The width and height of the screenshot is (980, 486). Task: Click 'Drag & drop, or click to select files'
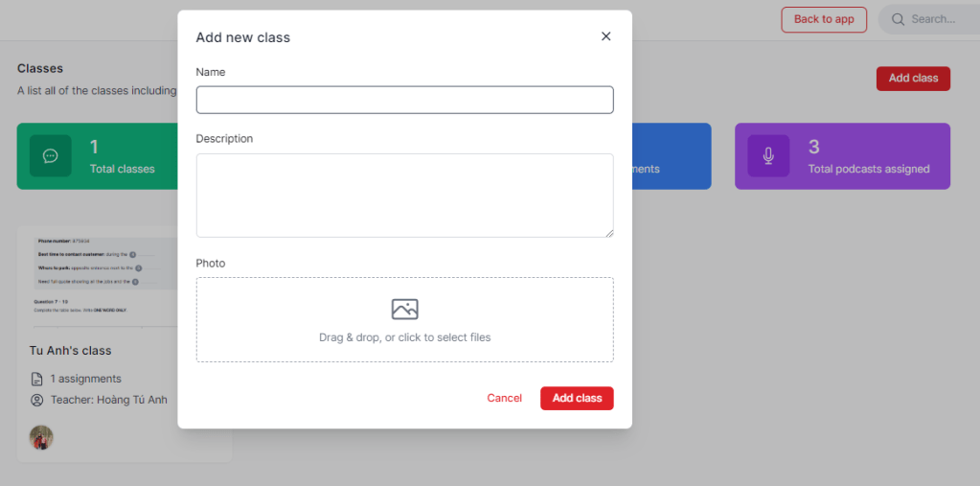(404, 337)
